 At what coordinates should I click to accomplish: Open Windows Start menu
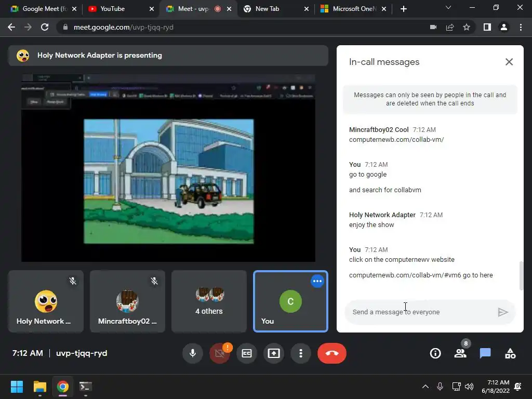coord(17,387)
